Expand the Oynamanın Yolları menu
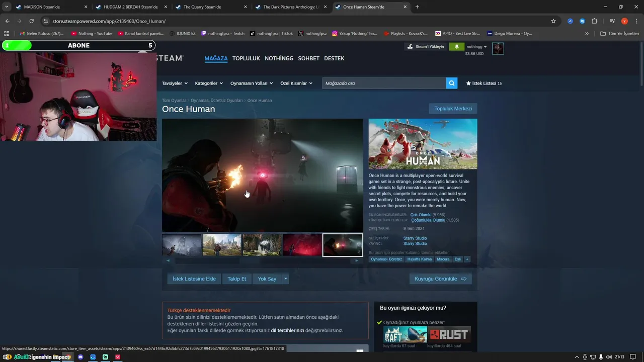 point(252,83)
